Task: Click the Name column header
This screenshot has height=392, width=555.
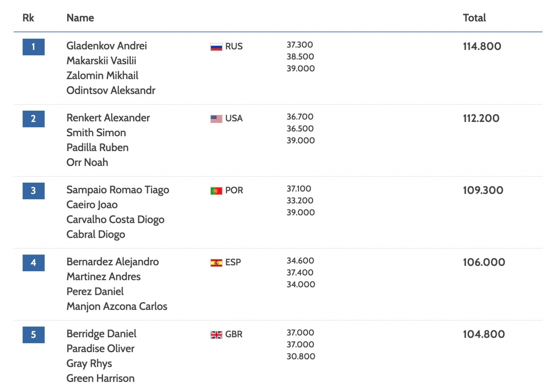Action: (80, 18)
